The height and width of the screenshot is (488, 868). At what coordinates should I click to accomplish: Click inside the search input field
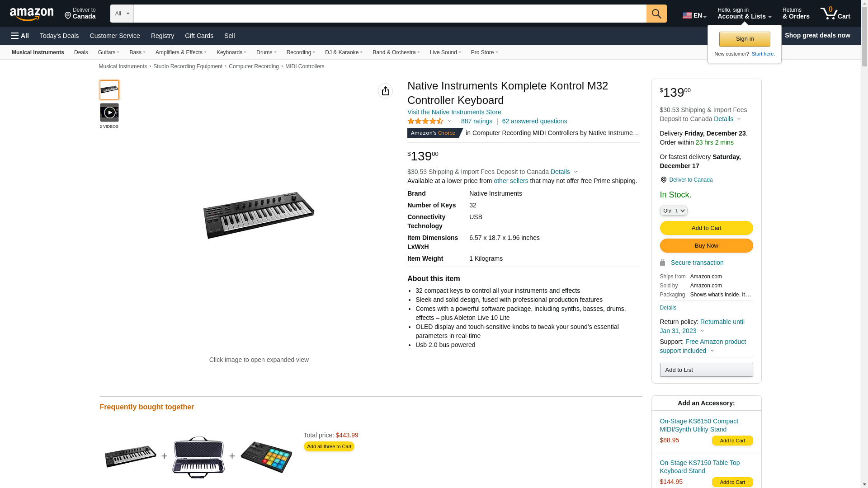click(x=390, y=14)
